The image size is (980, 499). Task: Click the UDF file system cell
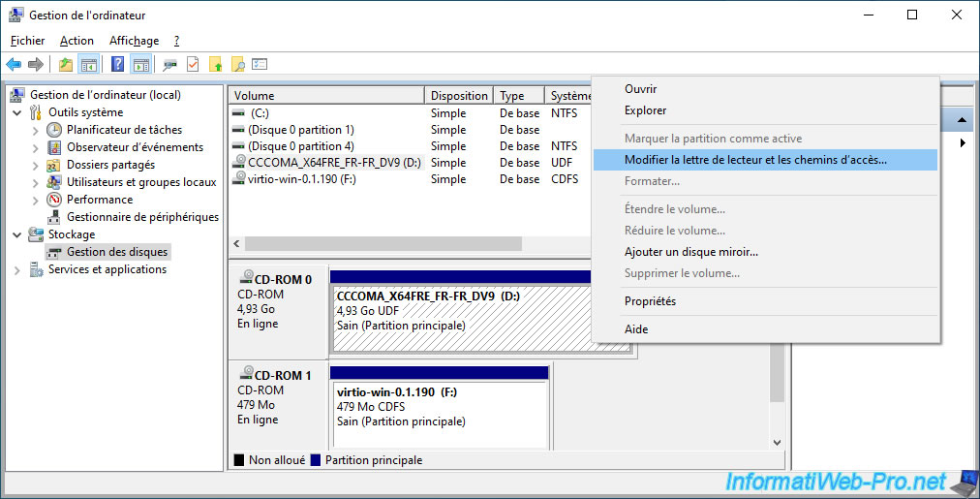coord(562,163)
